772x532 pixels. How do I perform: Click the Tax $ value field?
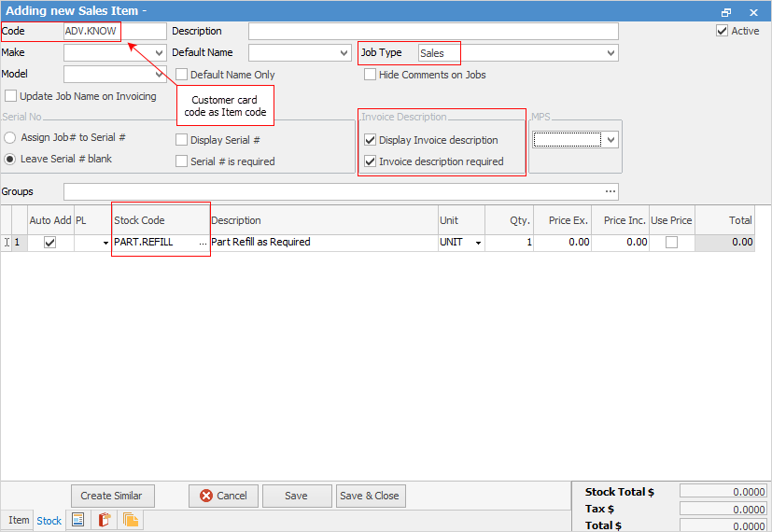[x=723, y=509]
